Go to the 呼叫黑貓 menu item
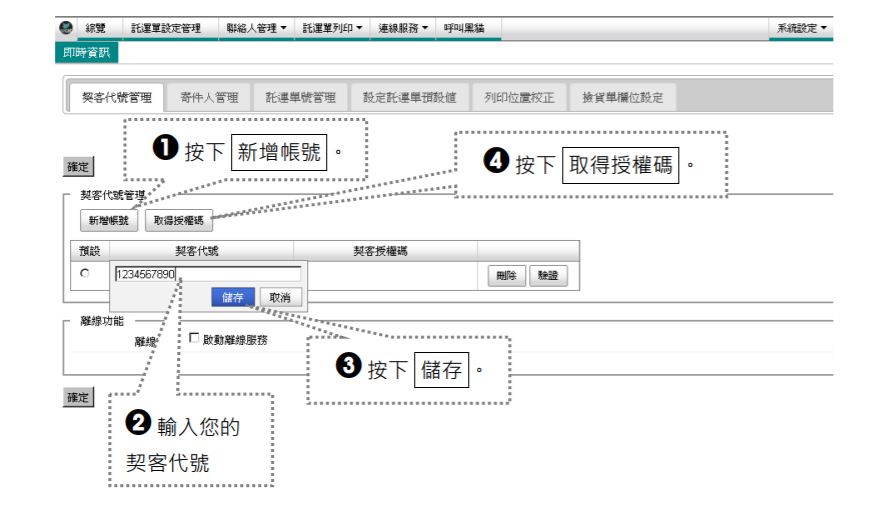Viewport: 889px width, 512px height. [x=464, y=28]
